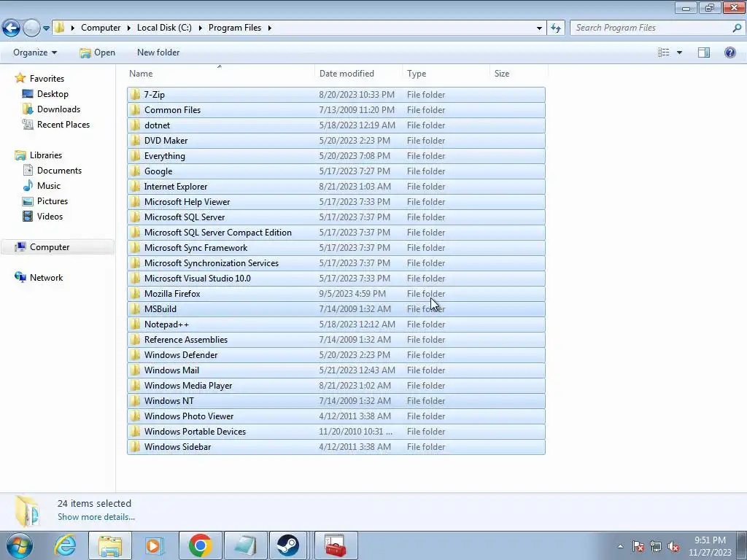Click the 7-Zip folder icon
The width and height of the screenshot is (747, 560).
pos(135,94)
